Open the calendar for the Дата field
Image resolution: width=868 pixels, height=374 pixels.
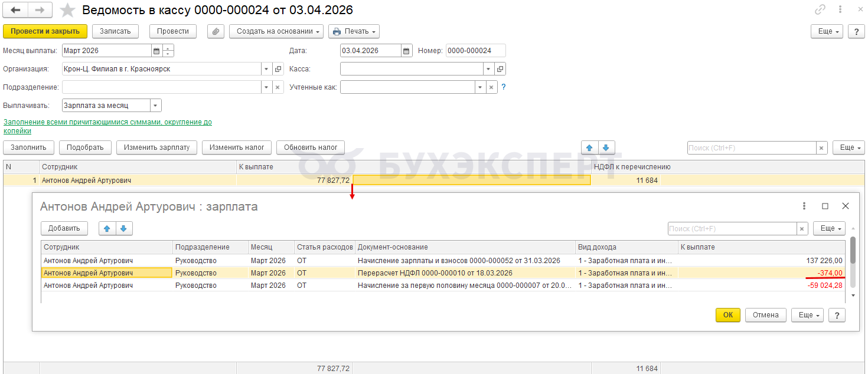(x=406, y=51)
